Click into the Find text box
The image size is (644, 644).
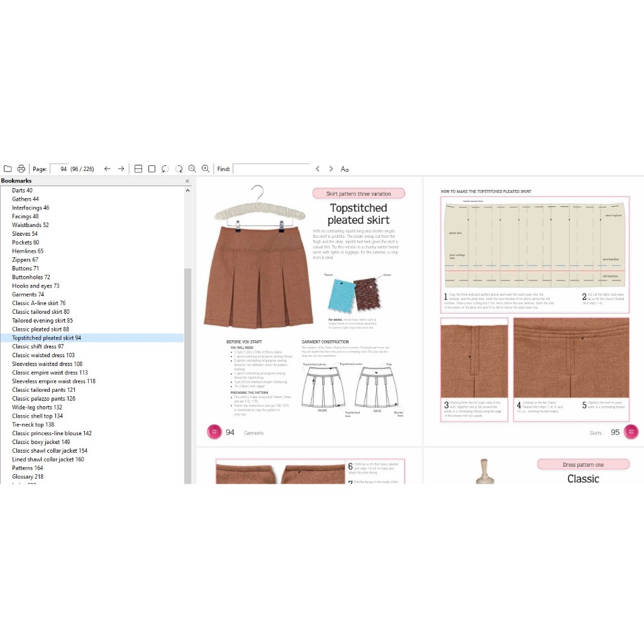click(x=271, y=169)
